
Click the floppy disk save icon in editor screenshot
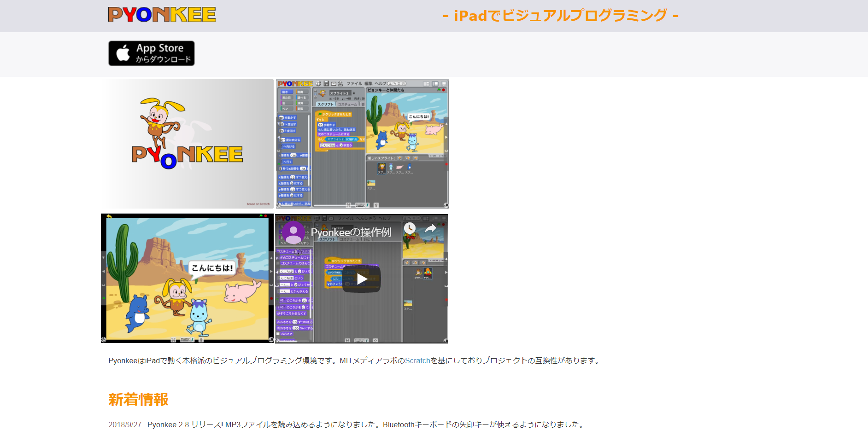326,84
